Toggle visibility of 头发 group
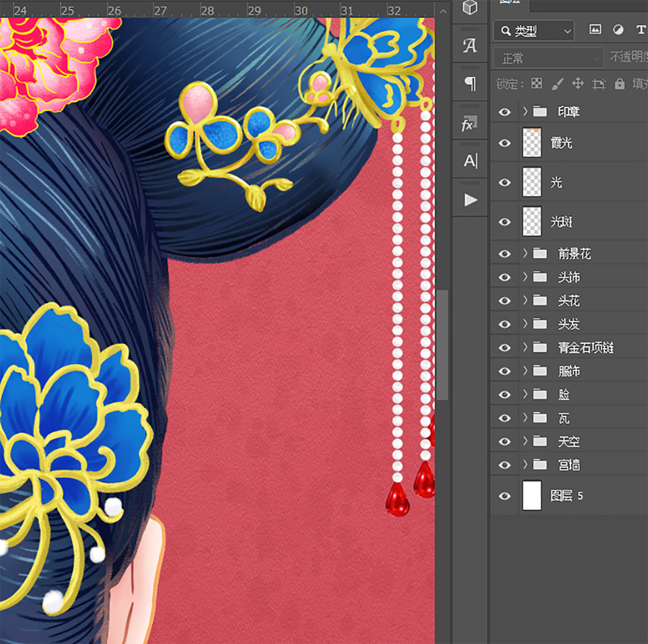The image size is (648, 644). [505, 325]
